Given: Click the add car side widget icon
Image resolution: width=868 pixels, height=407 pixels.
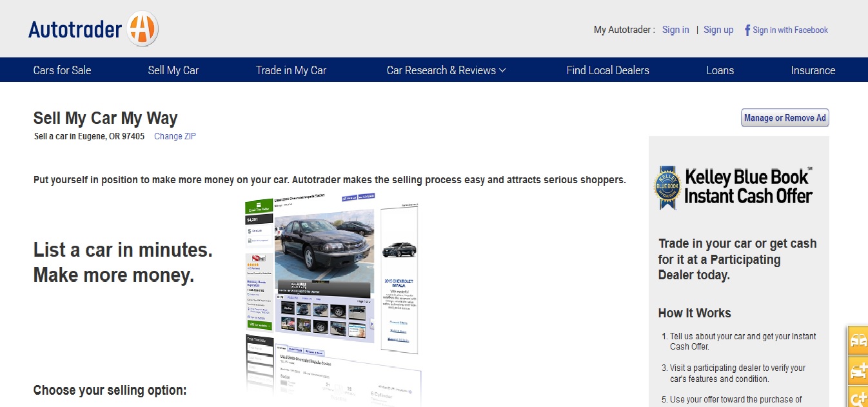Looking at the screenshot, I should (858, 370).
